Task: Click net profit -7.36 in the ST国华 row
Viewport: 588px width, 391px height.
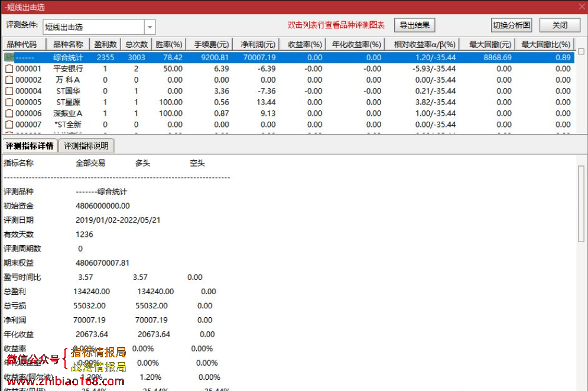Action: pyautogui.click(x=267, y=91)
